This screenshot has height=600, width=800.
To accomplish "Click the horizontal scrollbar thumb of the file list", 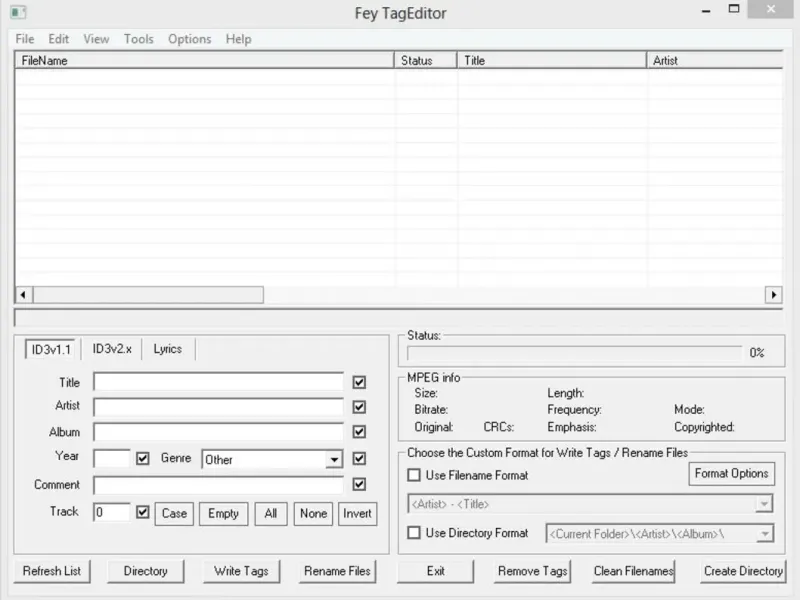I will pos(148,294).
